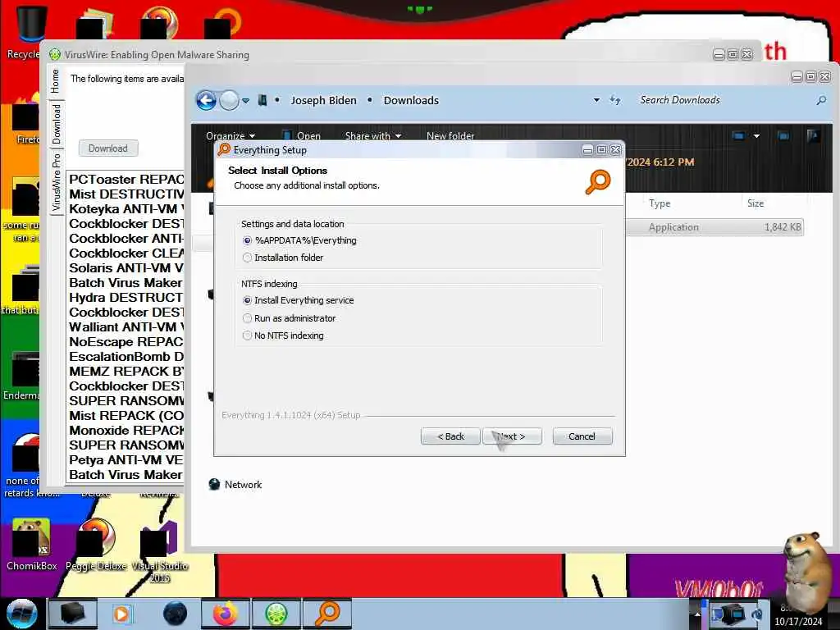840x630 pixels.
Task: Switch to the Download tab in VirusWire
Action: click(57, 125)
